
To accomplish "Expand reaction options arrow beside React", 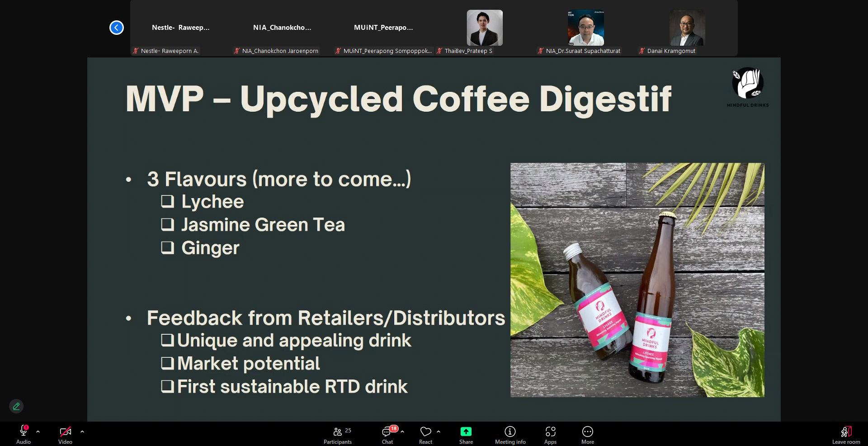I will click(x=439, y=432).
